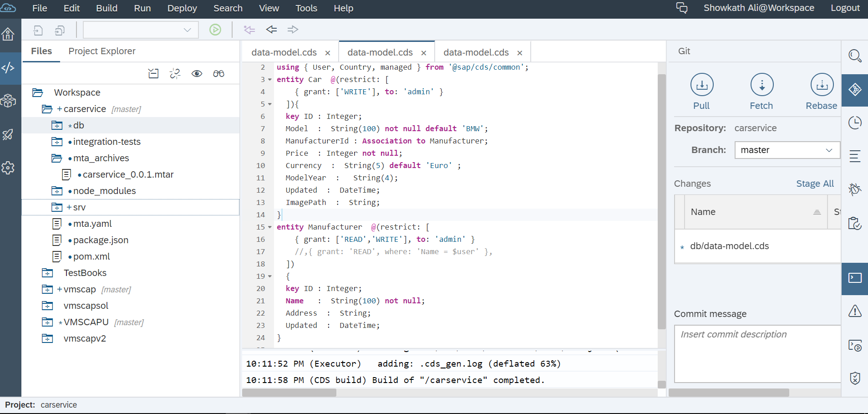The image size is (868, 414).
Task: Click the green Run button in the toolbar
Action: coord(215,30)
